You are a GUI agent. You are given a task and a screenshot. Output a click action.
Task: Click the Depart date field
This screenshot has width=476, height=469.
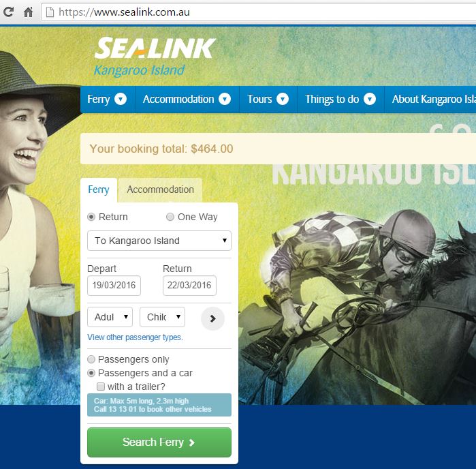tap(114, 286)
